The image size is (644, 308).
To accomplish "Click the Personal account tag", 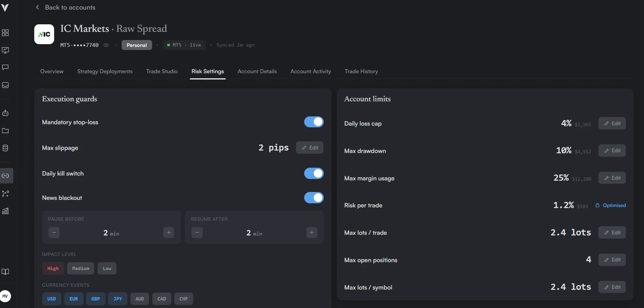I will 137,45.
